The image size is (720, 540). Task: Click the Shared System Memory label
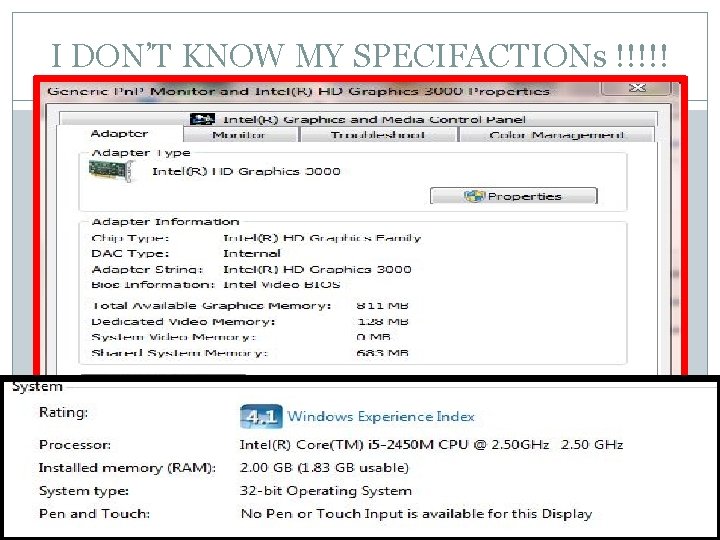coord(179,353)
